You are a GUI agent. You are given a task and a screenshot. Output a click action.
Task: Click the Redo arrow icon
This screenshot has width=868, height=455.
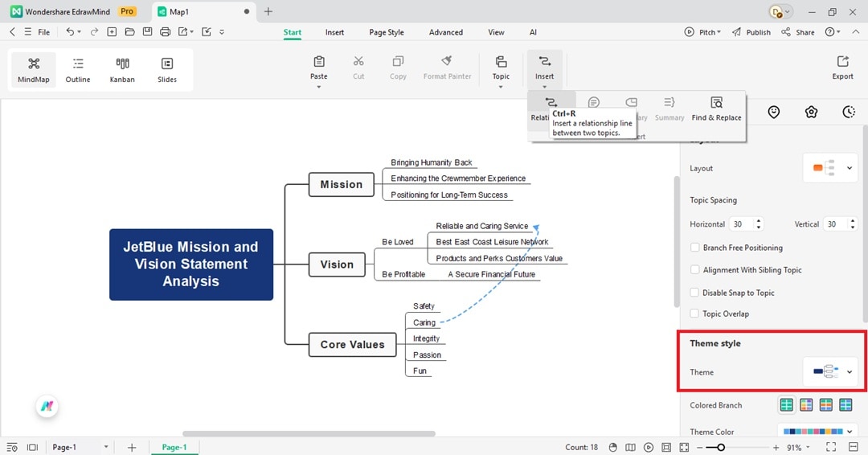94,32
